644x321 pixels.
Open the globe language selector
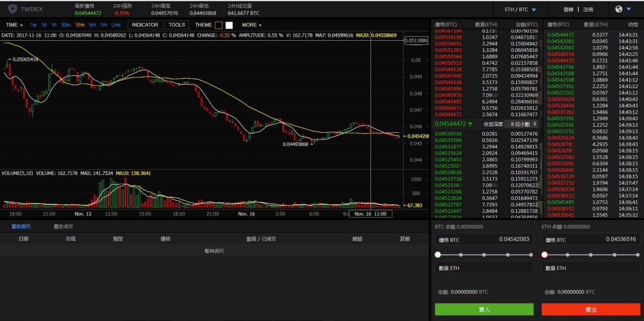[623, 9]
